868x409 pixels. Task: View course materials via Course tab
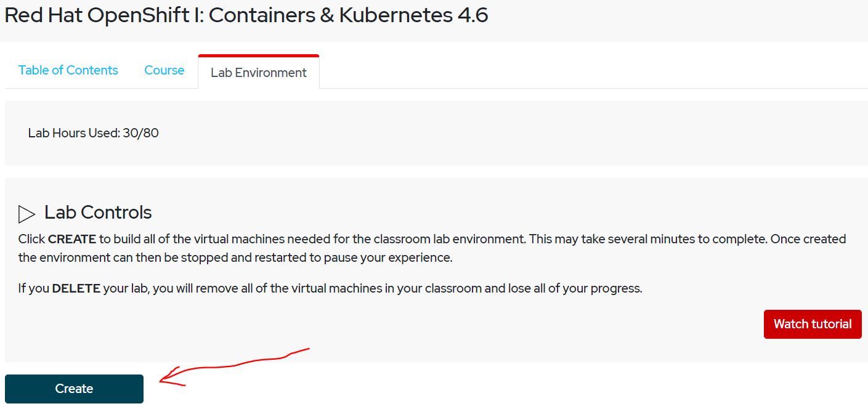tap(164, 70)
